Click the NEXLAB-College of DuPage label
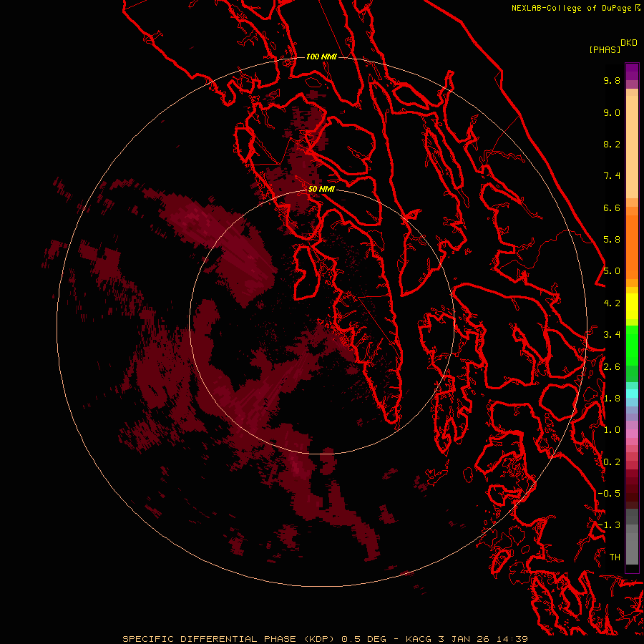The width and height of the screenshot is (644, 644). 572,8
